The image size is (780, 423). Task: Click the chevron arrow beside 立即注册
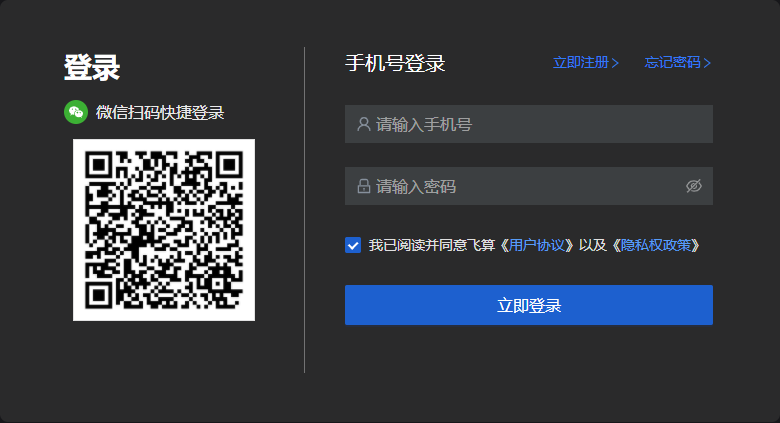(x=615, y=63)
